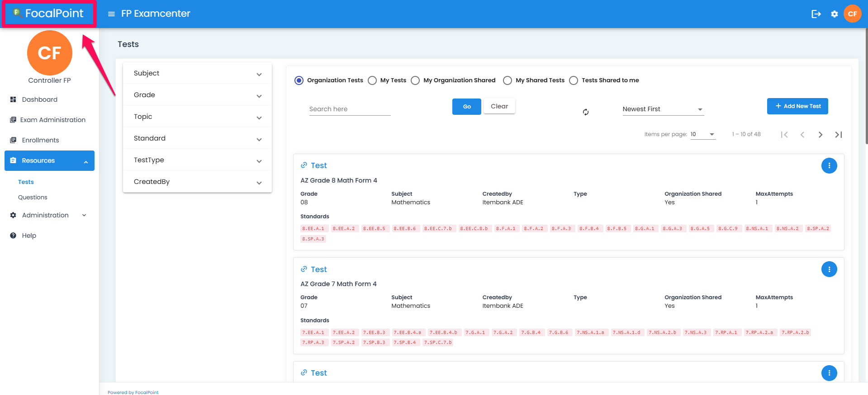Select My Shared Tests radio button
This screenshot has width=868, height=395.
pyautogui.click(x=508, y=80)
